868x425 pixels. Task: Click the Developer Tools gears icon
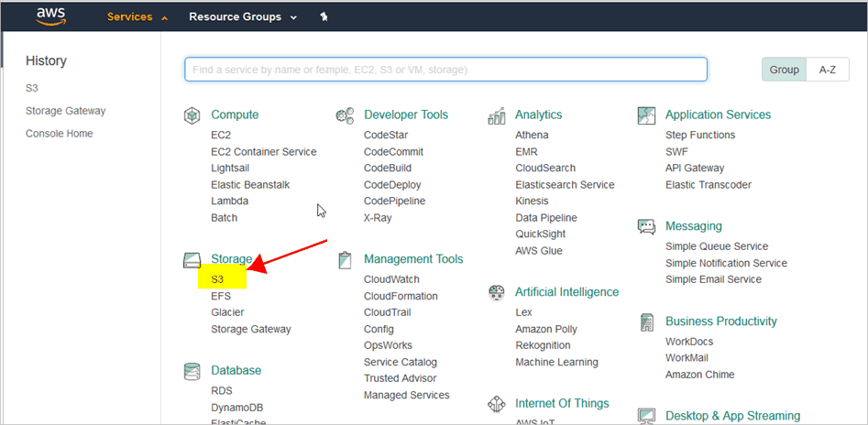(x=345, y=115)
